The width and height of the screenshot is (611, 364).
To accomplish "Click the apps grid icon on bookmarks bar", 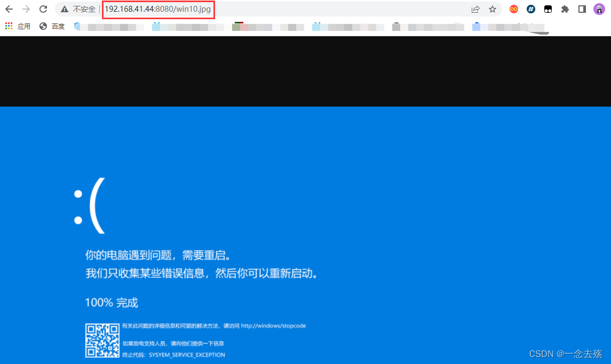I will coord(8,26).
